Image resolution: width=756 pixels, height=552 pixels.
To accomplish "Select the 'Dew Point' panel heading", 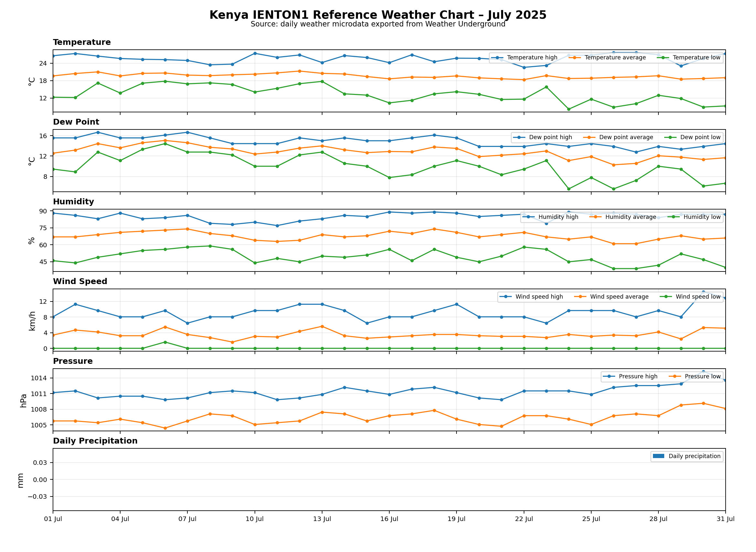I will [x=76, y=122].
